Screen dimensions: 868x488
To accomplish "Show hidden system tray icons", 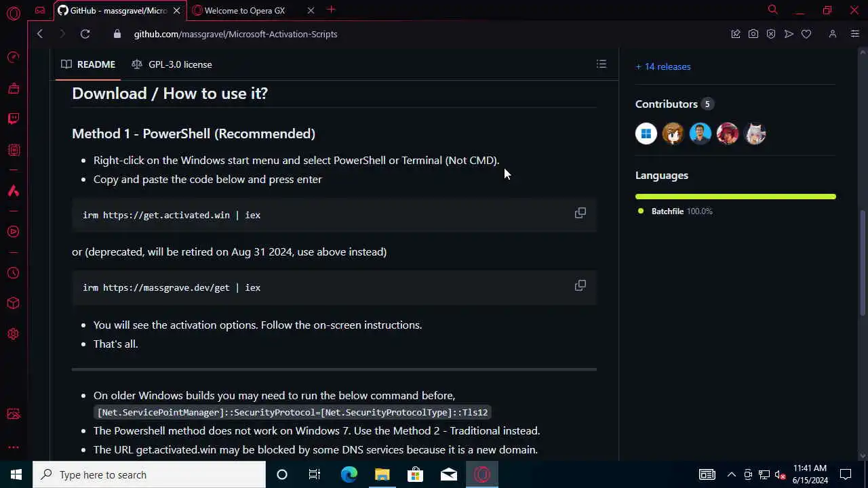I will point(731,474).
